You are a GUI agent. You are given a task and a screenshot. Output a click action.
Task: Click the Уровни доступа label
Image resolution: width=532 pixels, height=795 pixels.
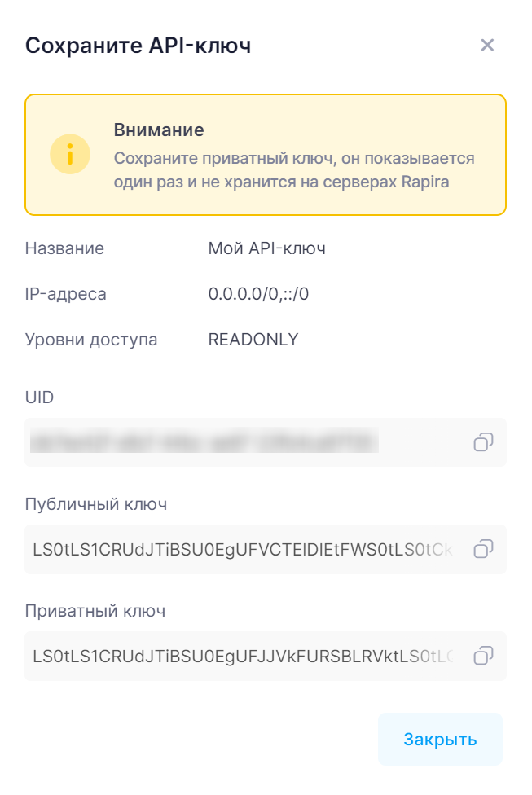[91, 340]
